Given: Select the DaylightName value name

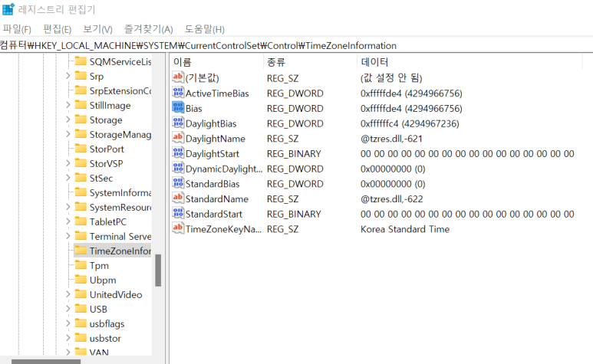Looking at the screenshot, I should click(216, 139).
